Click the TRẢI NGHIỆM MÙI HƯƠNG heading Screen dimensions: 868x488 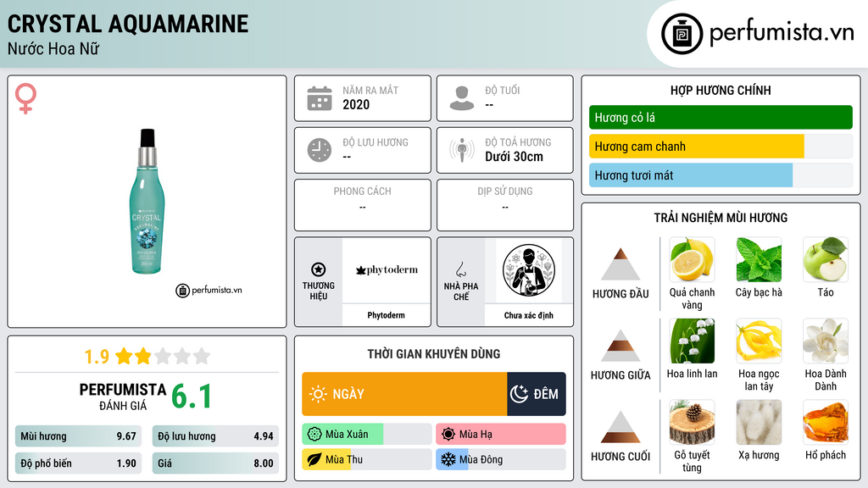(721, 218)
